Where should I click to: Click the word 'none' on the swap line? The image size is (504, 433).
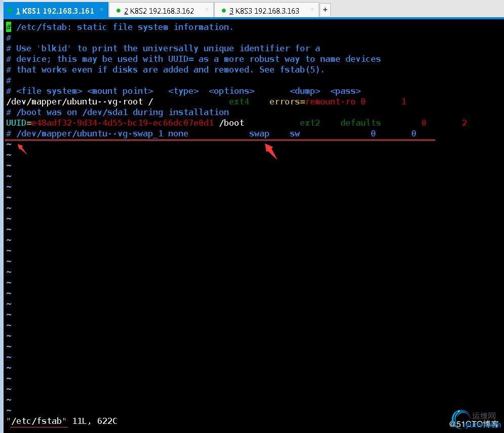click(x=178, y=133)
